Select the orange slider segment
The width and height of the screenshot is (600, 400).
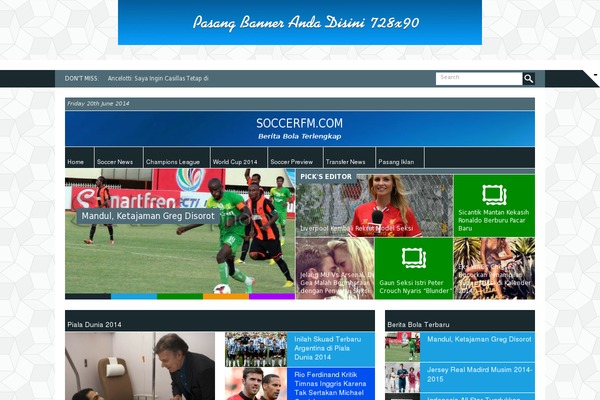coord(226,296)
